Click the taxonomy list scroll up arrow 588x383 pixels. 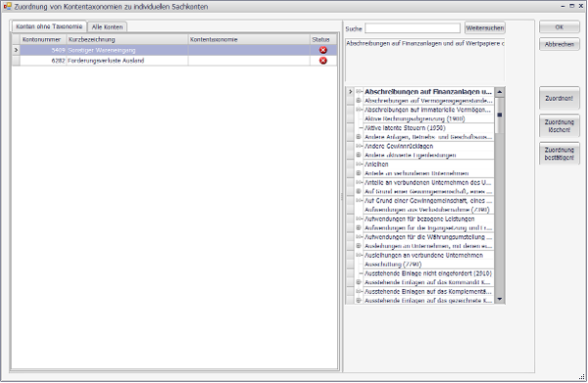pos(499,92)
